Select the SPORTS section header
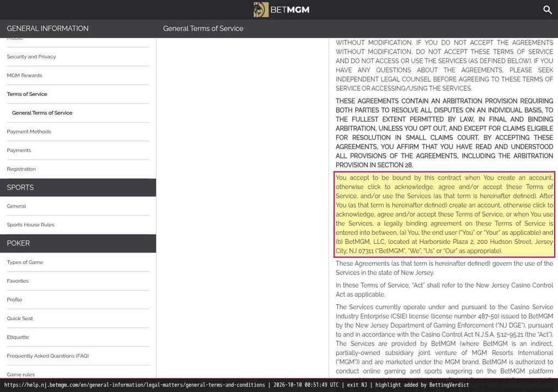The image size is (558, 392). (78, 187)
